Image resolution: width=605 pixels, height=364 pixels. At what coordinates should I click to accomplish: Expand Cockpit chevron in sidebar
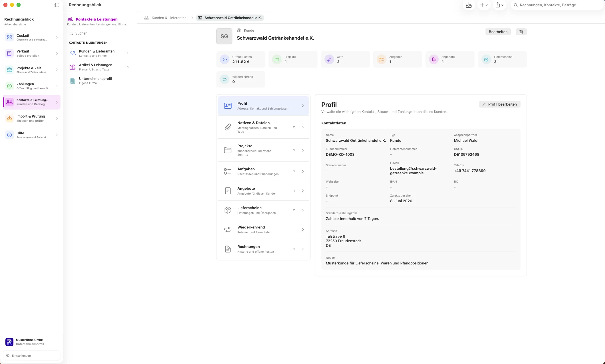57,37
